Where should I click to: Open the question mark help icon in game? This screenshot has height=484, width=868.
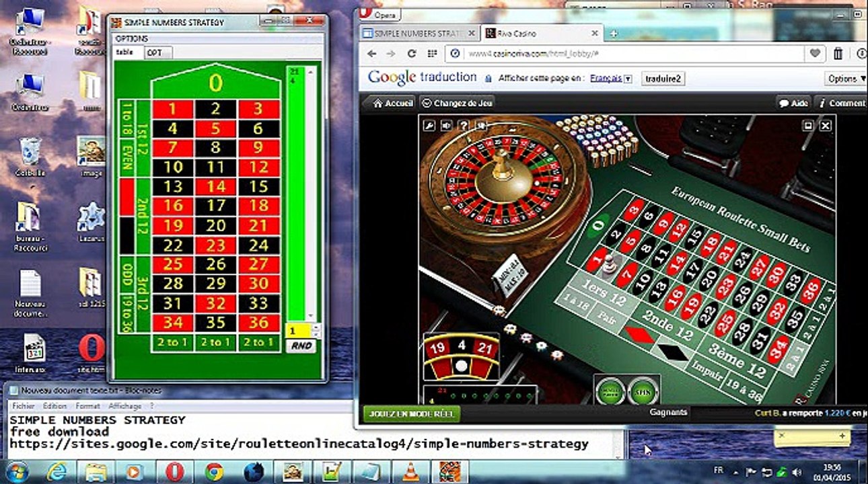463,125
